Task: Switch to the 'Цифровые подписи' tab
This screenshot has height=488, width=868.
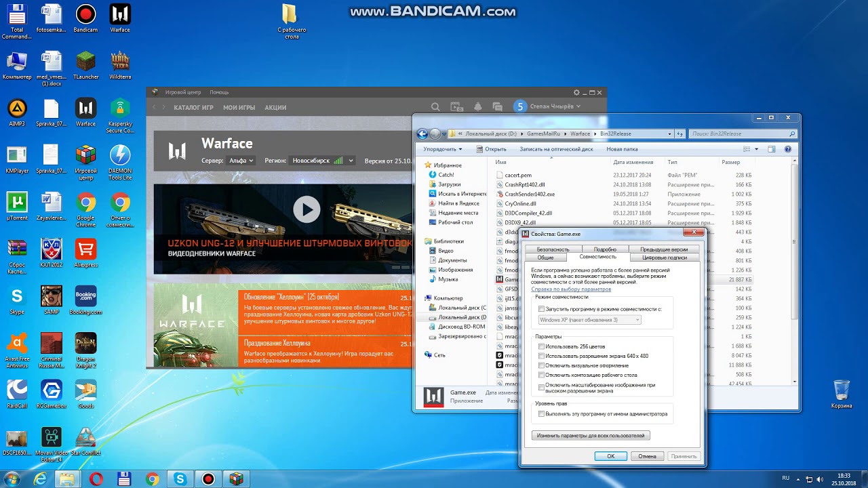Action: (x=665, y=258)
